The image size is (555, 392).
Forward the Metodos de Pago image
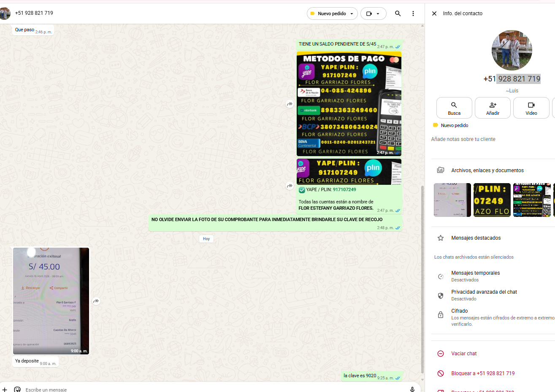point(290,104)
